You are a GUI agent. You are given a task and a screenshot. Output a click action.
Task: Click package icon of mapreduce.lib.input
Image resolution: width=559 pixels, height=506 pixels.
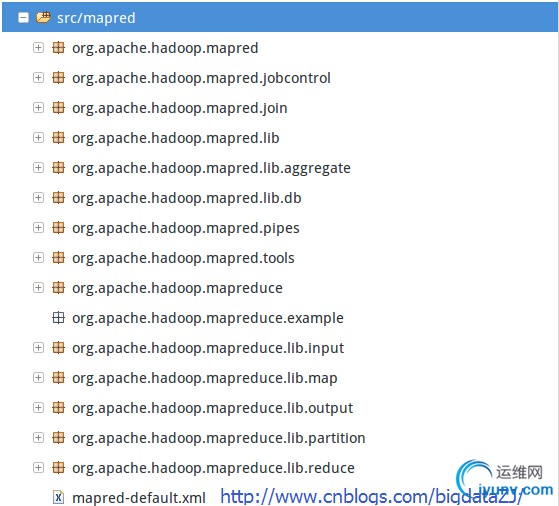[58, 347]
